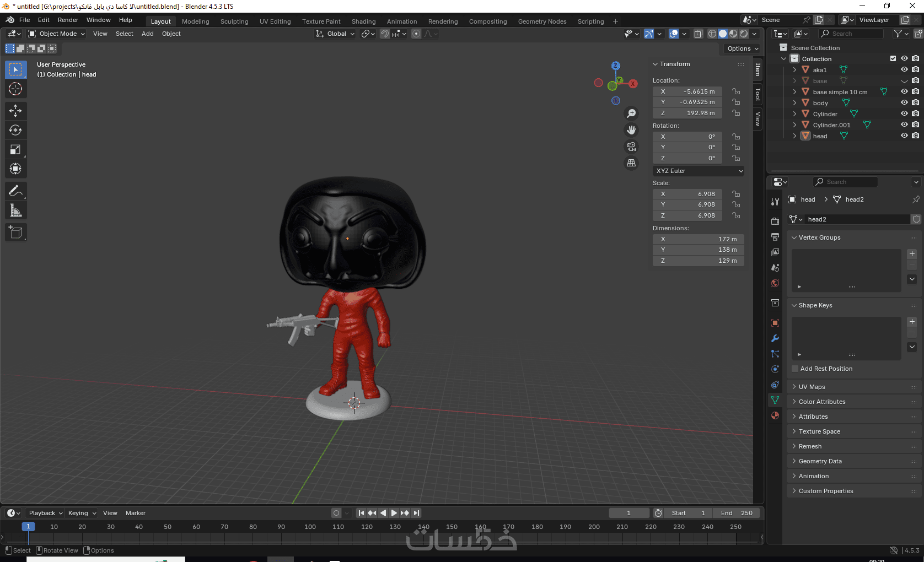Expand the UV Maps panel

click(812, 387)
